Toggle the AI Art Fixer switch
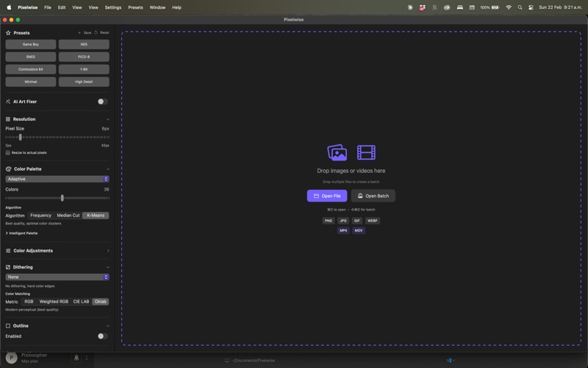The height and width of the screenshot is (368, 588). 102,102
